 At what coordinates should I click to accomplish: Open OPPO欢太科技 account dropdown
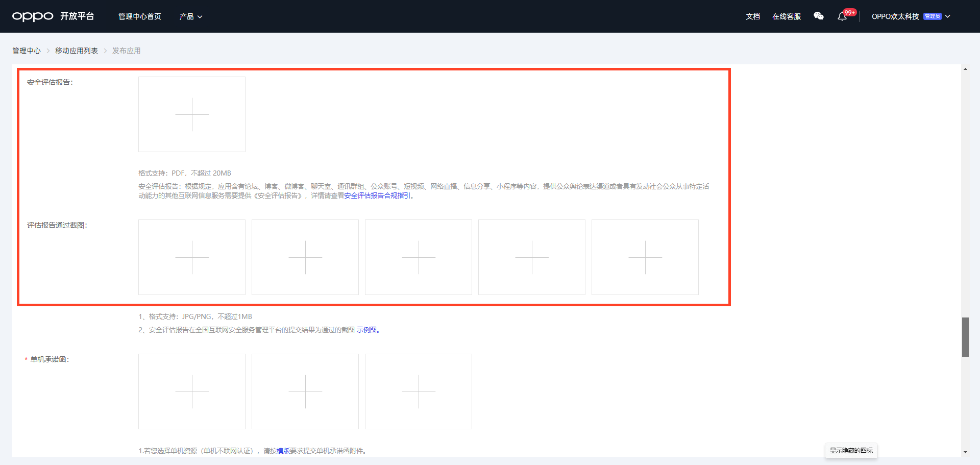click(911, 17)
